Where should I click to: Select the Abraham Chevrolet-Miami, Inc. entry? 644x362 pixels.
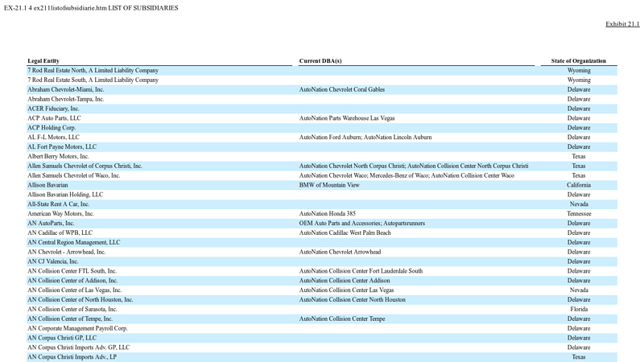click(x=66, y=90)
